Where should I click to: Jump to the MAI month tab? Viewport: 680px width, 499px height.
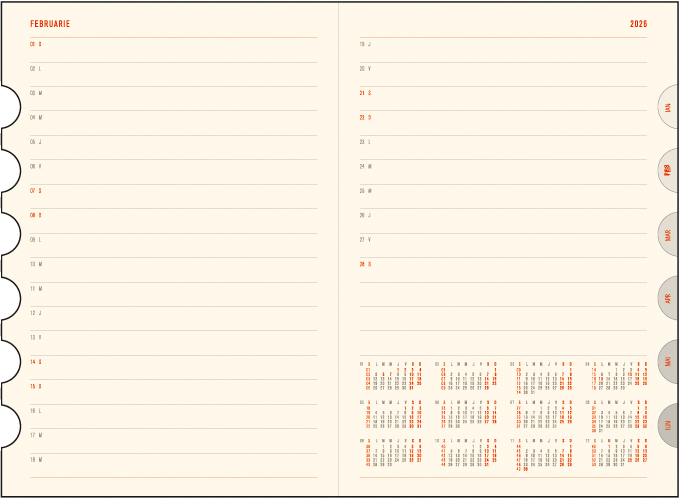tap(667, 362)
